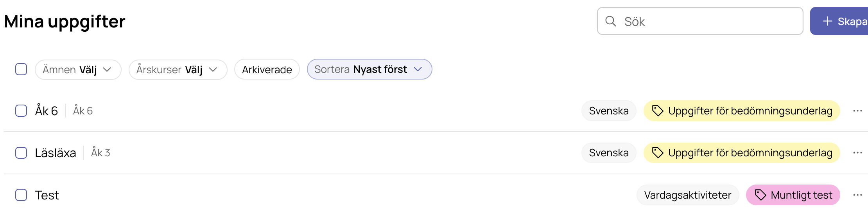Viewport: 868px width, 210px height.
Task: Toggle the Arkiverade filter
Action: point(267,70)
